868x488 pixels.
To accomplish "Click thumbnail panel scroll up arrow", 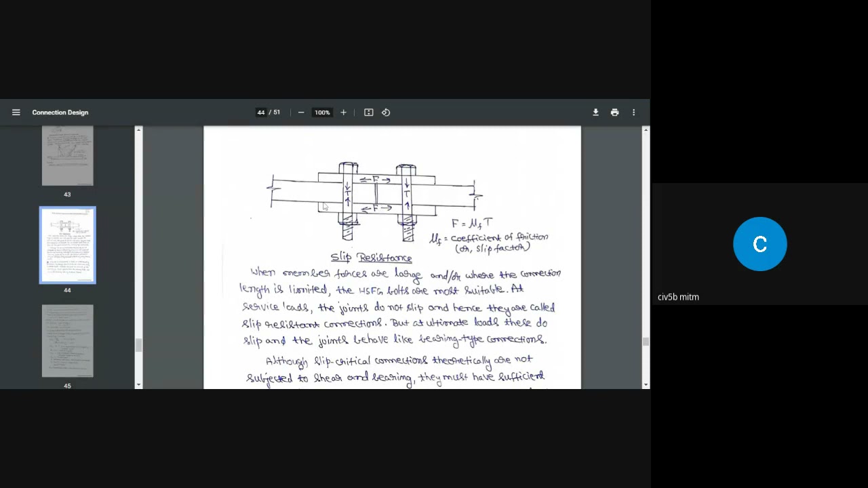I will click(138, 129).
